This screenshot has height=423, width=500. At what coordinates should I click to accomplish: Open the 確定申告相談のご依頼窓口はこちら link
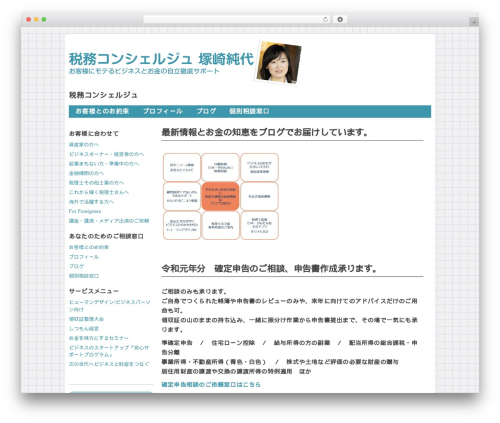211,385
